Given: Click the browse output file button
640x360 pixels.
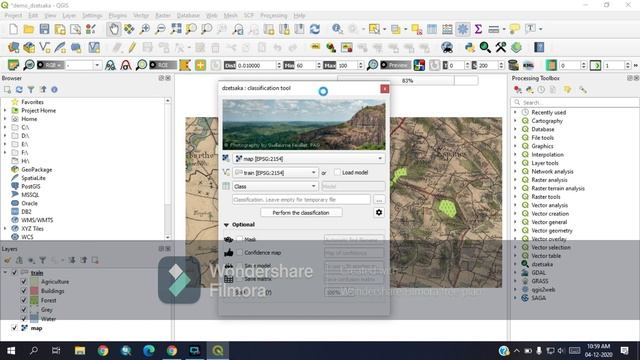Looking at the screenshot, I should point(379,200).
